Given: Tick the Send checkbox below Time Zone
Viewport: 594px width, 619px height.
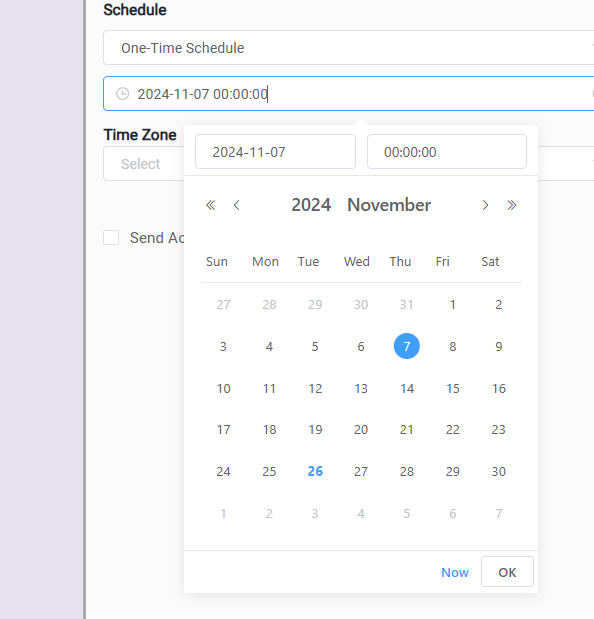Looking at the screenshot, I should [x=111, y=238].
